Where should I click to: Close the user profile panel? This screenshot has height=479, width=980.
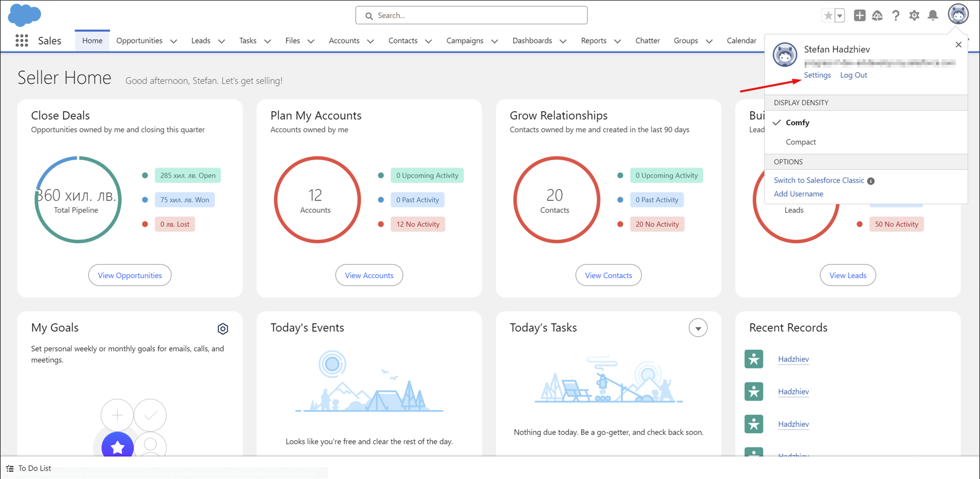click(x=959, y=45)
